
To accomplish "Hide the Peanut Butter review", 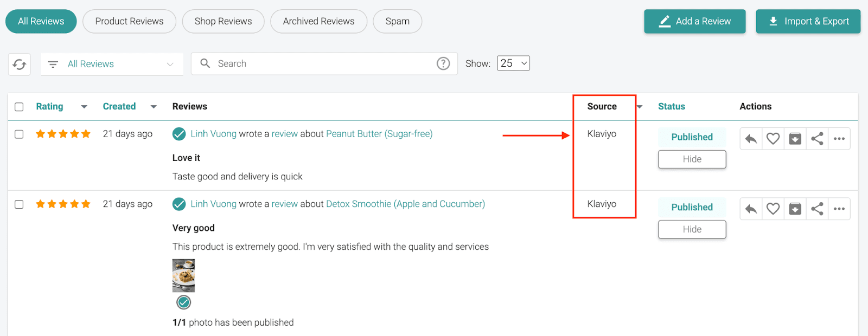I will coord(692,159).
